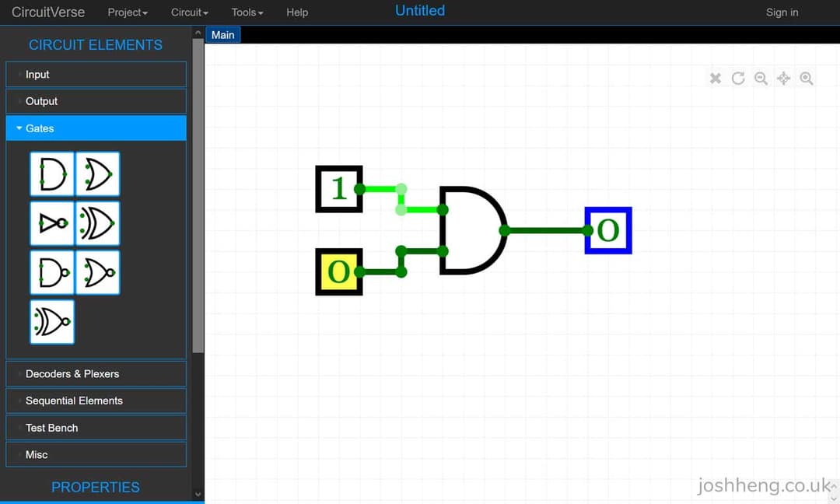
Task: Toggle the yellow input showing value 0
Action: 338,272
